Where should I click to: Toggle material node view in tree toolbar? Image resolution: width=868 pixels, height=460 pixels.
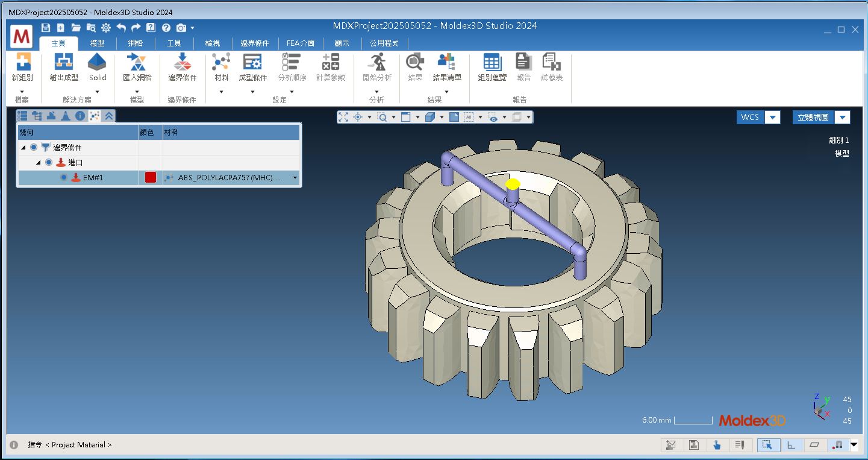95,116
